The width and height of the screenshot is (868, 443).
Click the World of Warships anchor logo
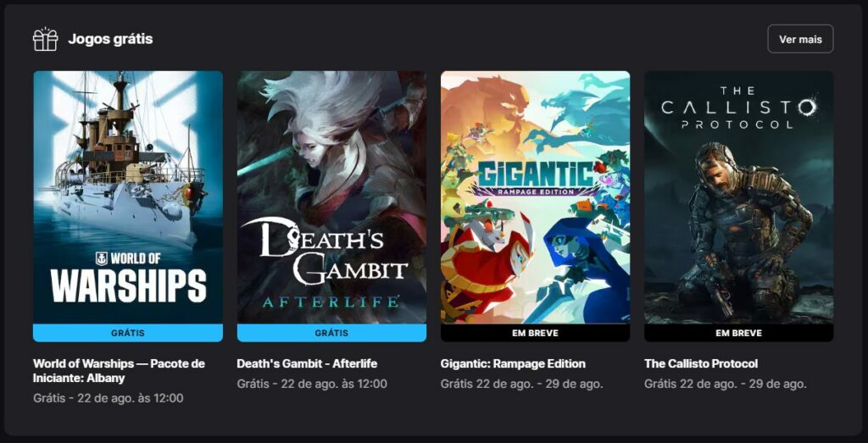pos(102,258)
